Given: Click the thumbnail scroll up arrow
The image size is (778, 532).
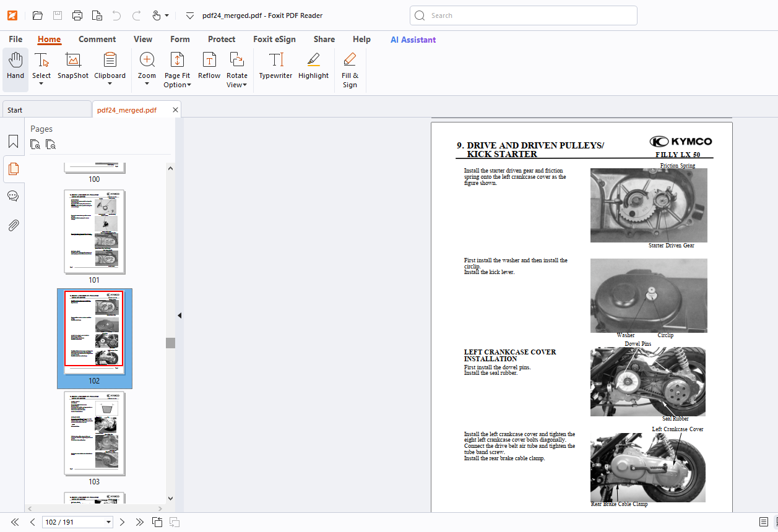Looking at the screenshot, I should coord(170,168).
